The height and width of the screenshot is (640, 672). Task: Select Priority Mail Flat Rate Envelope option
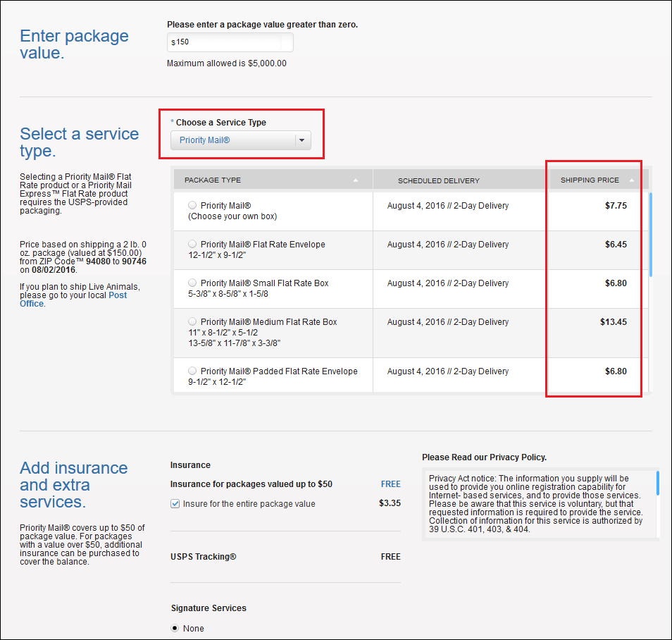[192, 244]
